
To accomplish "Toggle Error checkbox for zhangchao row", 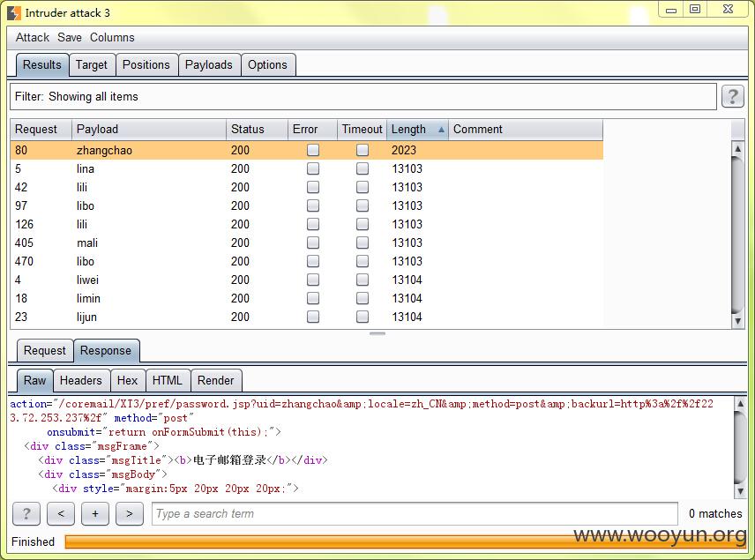I will click(313, 150).
